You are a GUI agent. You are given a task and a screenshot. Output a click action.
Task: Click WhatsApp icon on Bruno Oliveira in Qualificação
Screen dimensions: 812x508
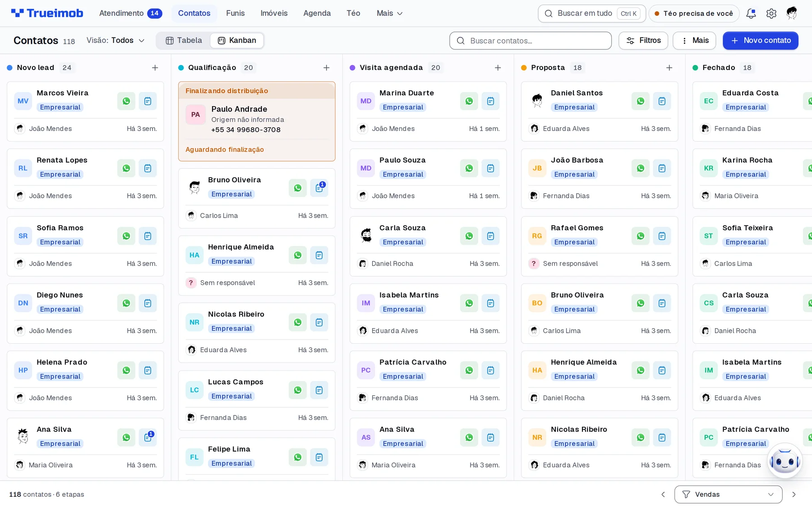[x=298, y=188]
